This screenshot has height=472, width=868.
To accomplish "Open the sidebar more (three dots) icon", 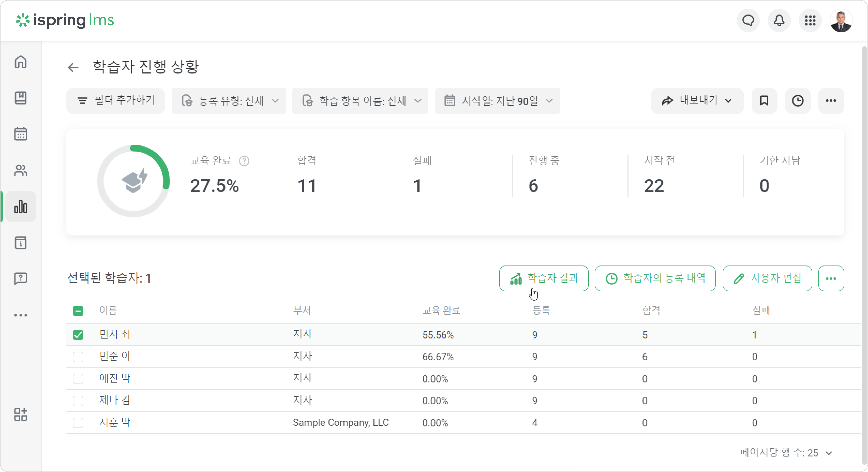I will [21, 315].
